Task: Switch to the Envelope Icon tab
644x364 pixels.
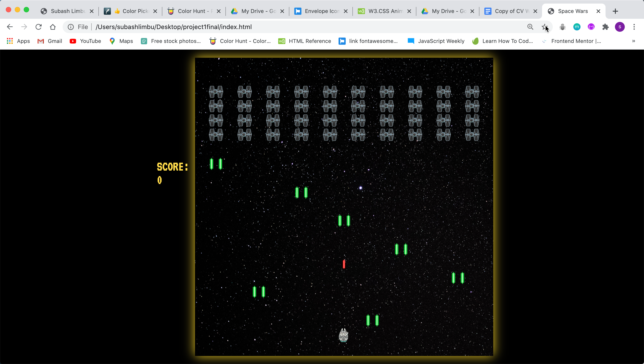Action: click(x=321, y=11)
